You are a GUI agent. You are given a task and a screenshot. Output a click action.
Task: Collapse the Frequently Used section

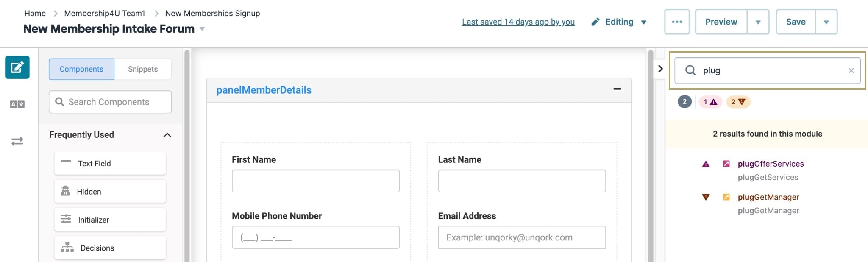pyautogui.click(x=167, y=135)
